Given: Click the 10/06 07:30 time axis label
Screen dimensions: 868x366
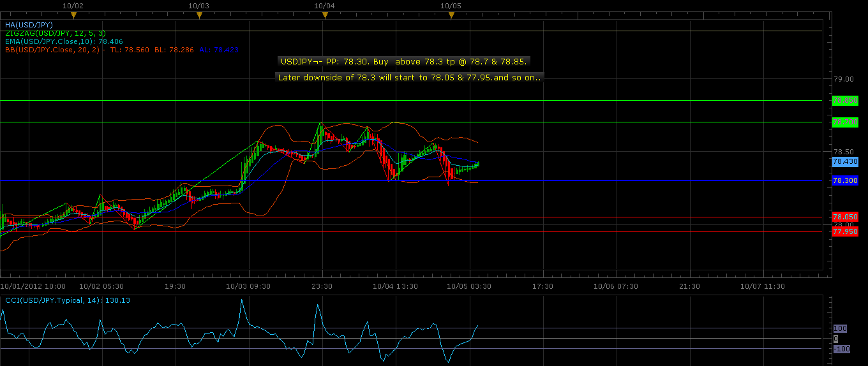Looking at the screenshot, I should pos(616,286).
